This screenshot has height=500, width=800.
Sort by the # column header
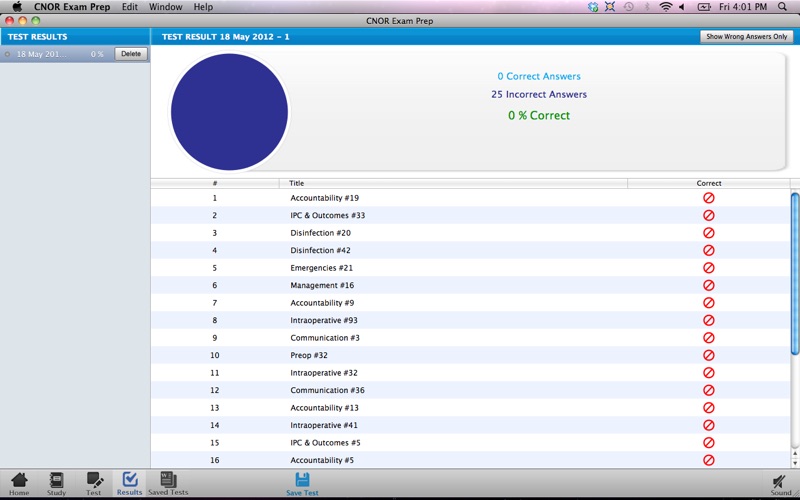pos(215,183)
